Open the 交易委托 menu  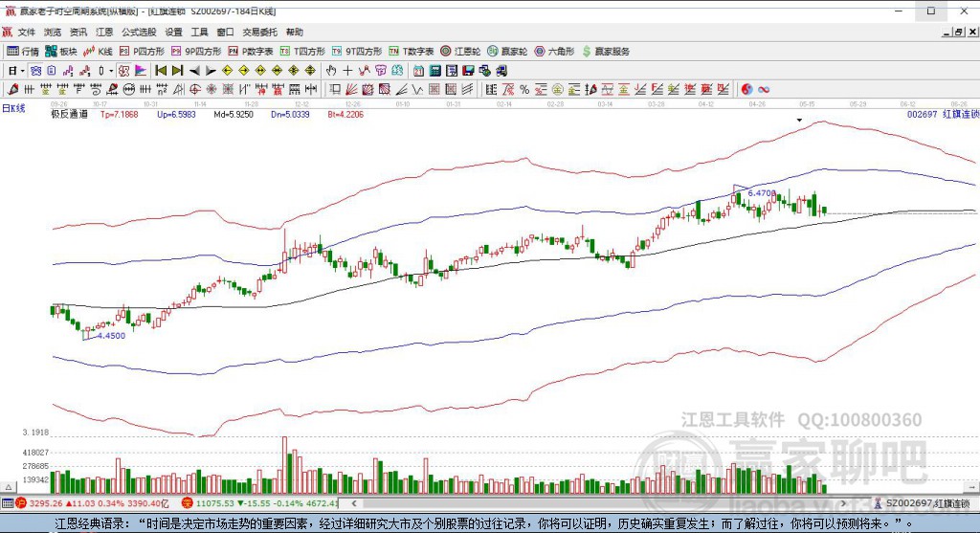(x=260, y=33)
